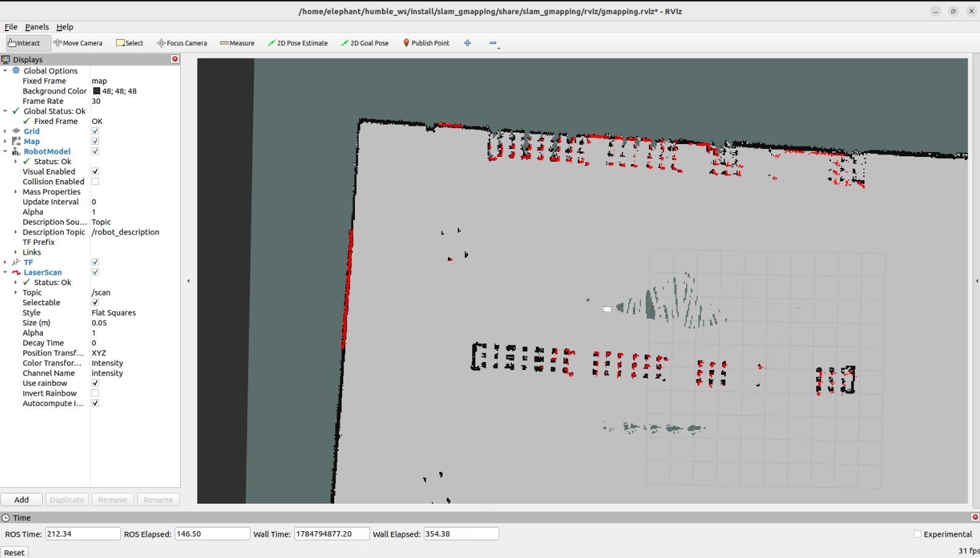
Task: Expand the Mass Properties row
Action: point(16,192)
